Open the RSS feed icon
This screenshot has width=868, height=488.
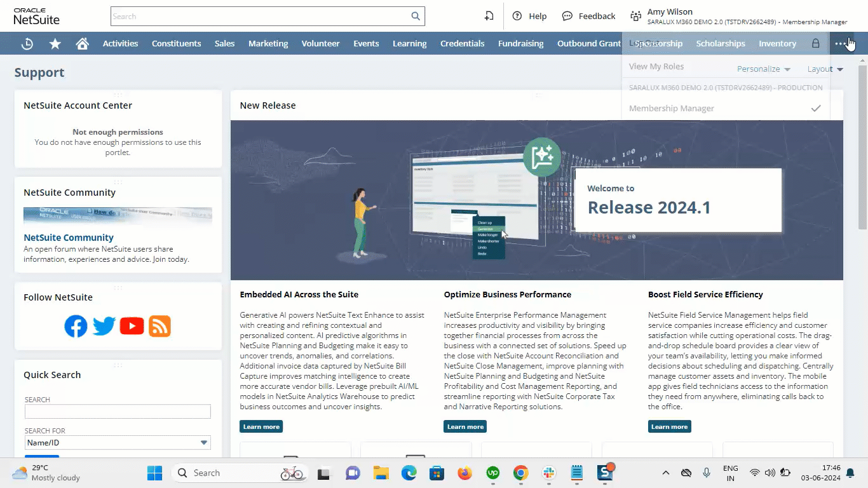pyautogui.click(x=159, y=326)
